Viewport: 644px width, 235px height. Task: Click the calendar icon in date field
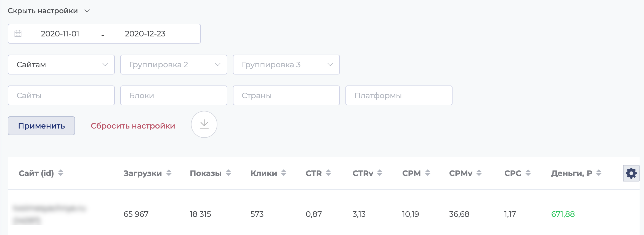point(18,34)
